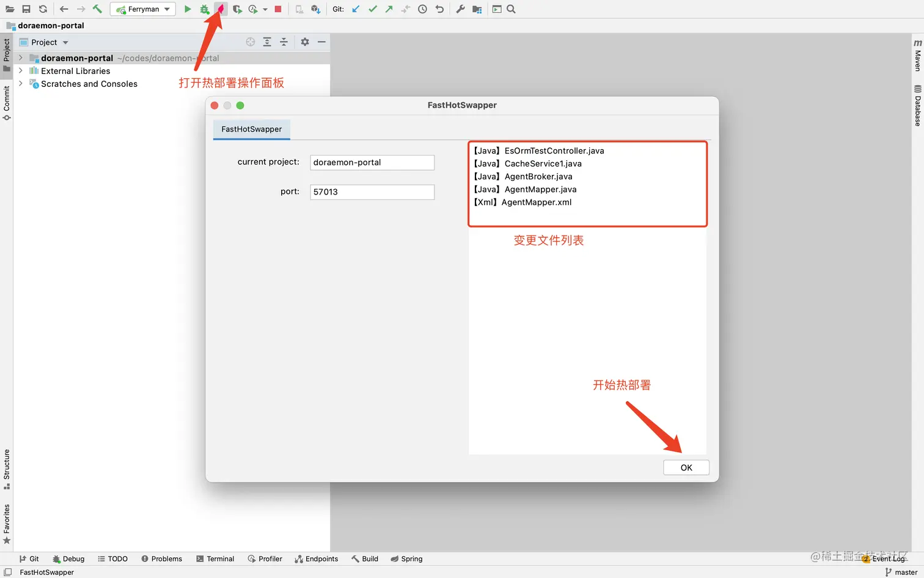Open the Profiler tool window
This screenshot has height=578, width=924.
265,558
